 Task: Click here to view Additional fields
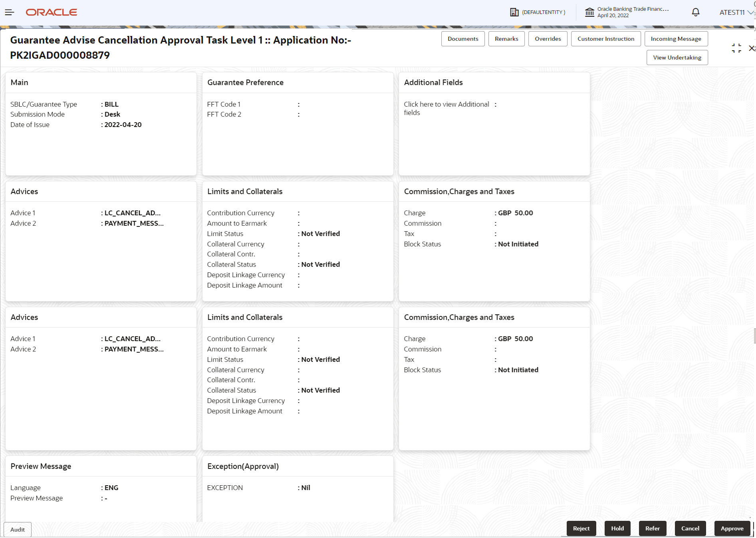click(446, 108)
